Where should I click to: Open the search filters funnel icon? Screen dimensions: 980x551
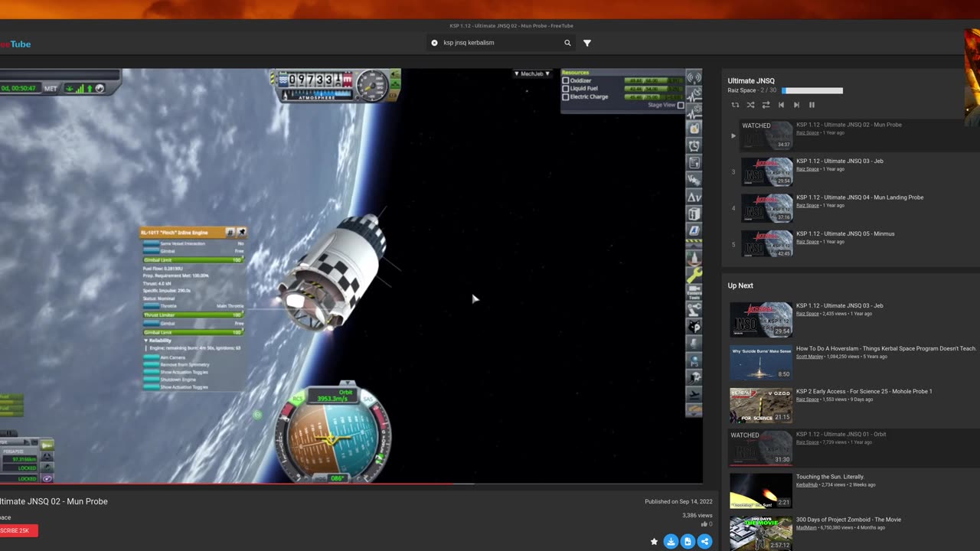tap(587, 43)
